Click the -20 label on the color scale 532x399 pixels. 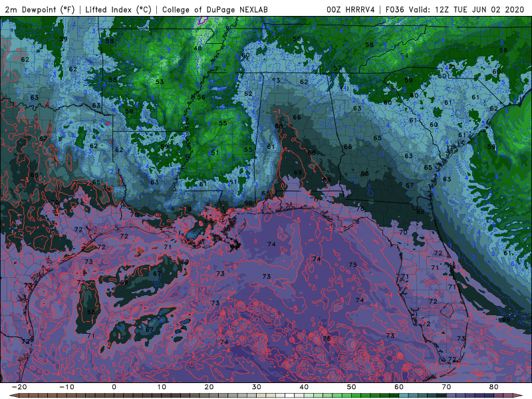(x=19, y=387)
